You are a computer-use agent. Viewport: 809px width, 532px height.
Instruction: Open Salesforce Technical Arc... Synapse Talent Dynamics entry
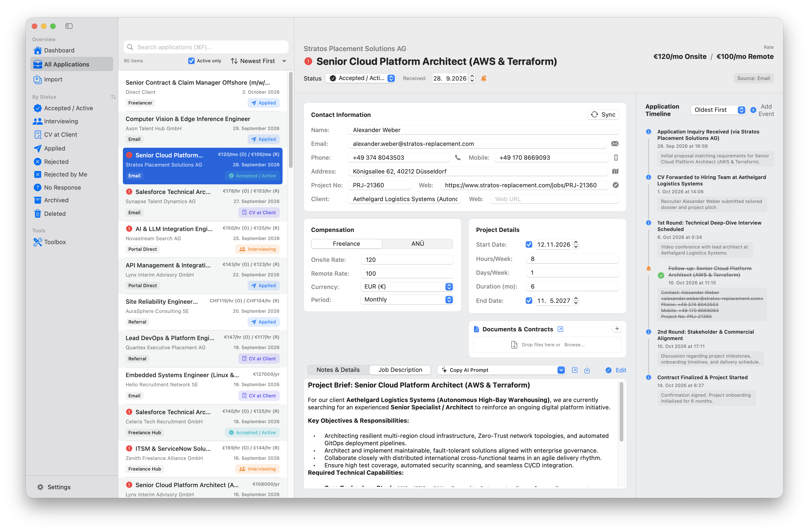point(202,202)
